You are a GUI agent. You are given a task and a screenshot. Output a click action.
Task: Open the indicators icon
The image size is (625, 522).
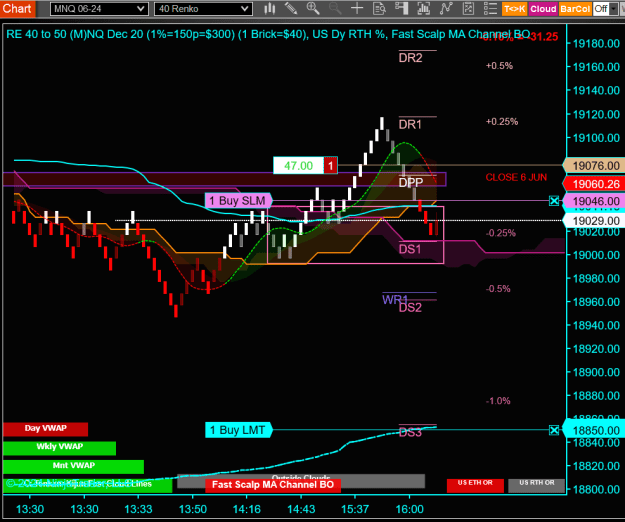pos(446,8)
